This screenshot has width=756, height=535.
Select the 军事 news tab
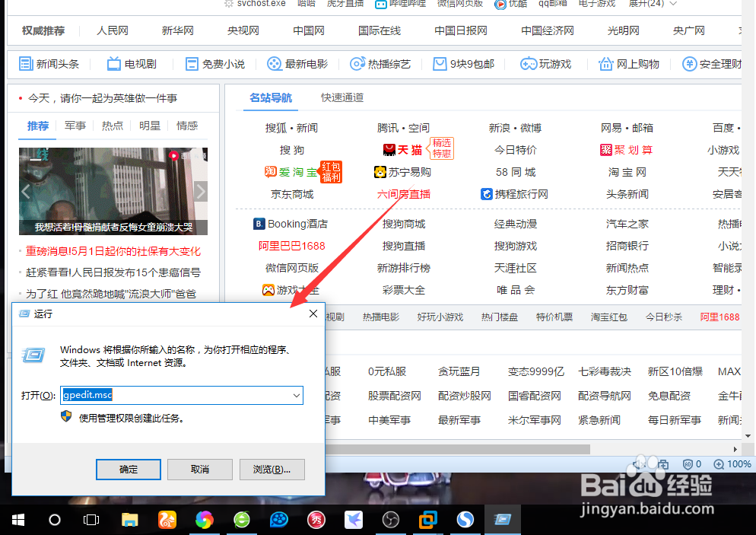point(75,126)
